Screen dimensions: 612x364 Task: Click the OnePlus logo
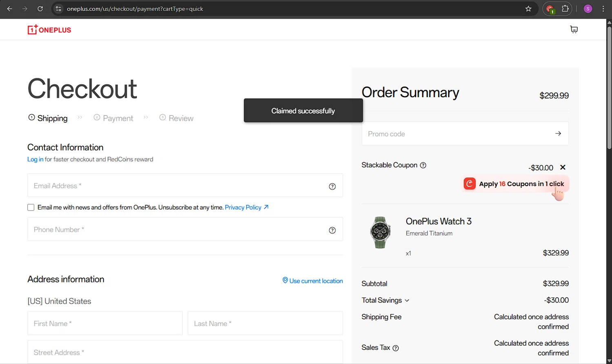(x=49, y=30)
